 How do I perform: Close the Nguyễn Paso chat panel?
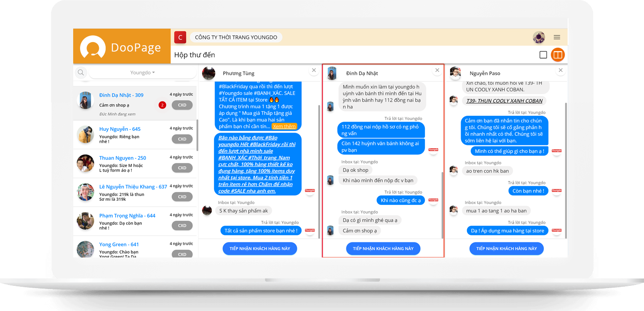coord(561,70)
